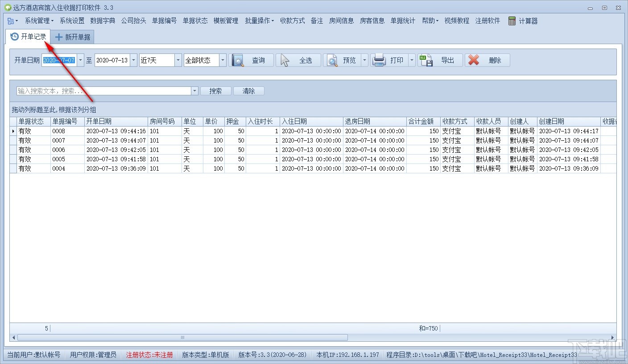Expand 帮助 dropdown menu
Image resolution: width=628 pixels, height=364 pixels.
430,21
